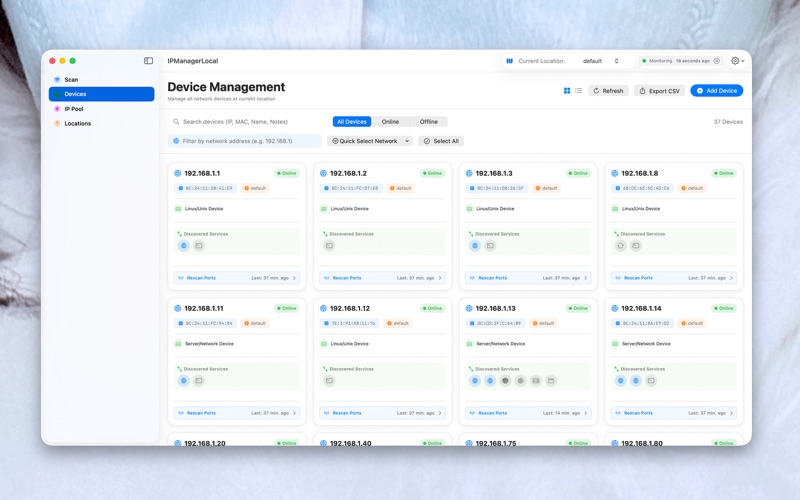Viewport: 800px width, 500px height.
Task: Open terminal service icon on 192.168.1.3
Action: [490, 246]
